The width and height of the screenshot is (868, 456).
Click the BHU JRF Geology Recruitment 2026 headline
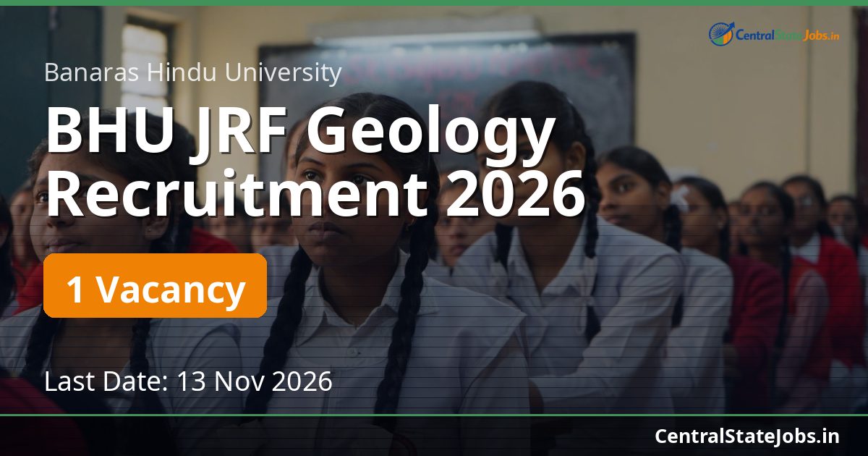coord(315,164)
